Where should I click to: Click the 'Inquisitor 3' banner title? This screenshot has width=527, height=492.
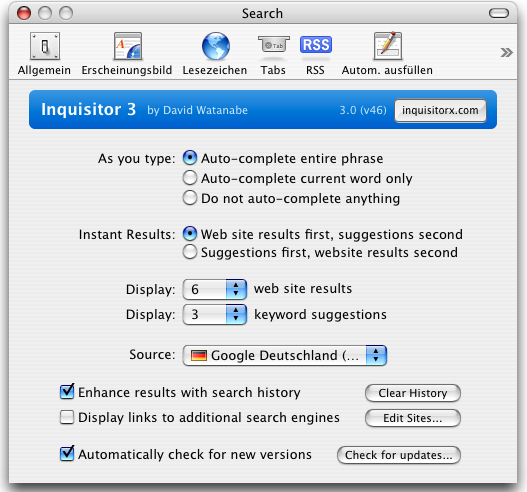(x=88, y=109)
